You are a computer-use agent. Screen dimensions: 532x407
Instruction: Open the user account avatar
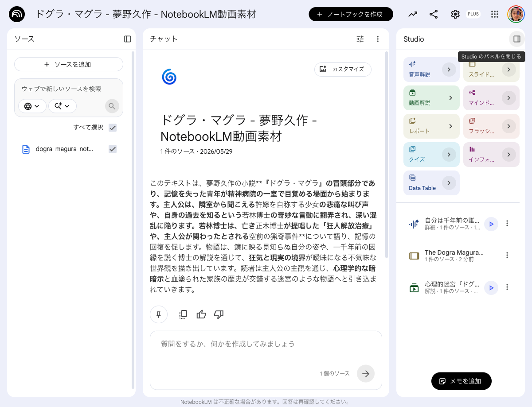click(516, 14)
